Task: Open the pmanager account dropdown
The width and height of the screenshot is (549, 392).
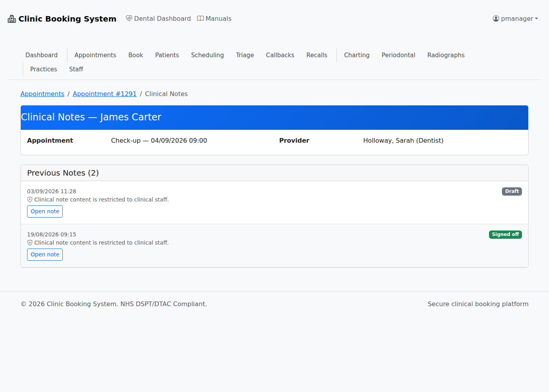Action: (x=515, y=18)
